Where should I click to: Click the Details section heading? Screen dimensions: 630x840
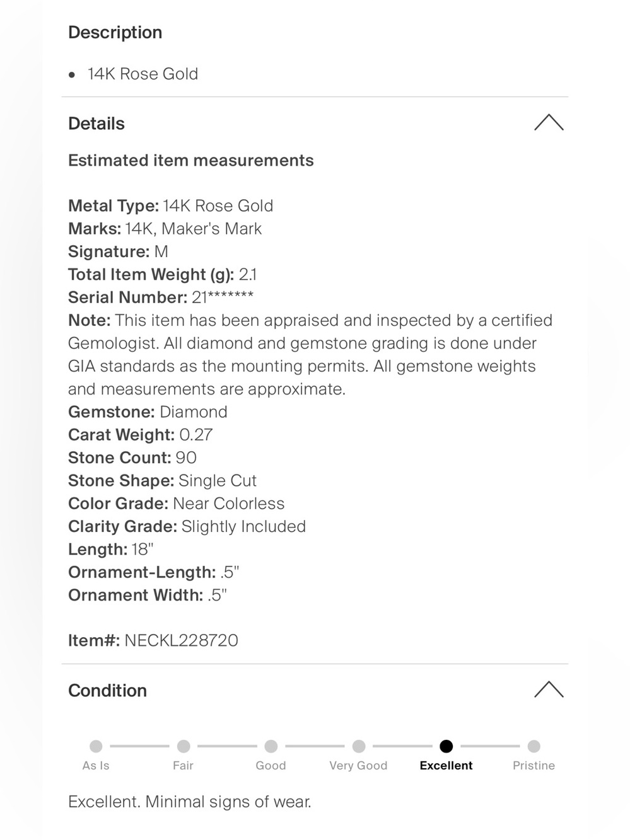click(x=96, y=124)
